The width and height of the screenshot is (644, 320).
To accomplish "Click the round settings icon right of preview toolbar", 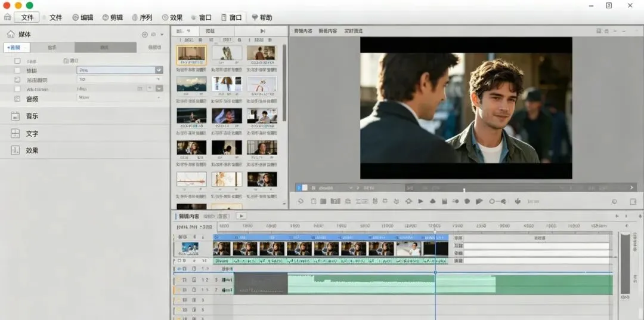I will coord(614,202).
